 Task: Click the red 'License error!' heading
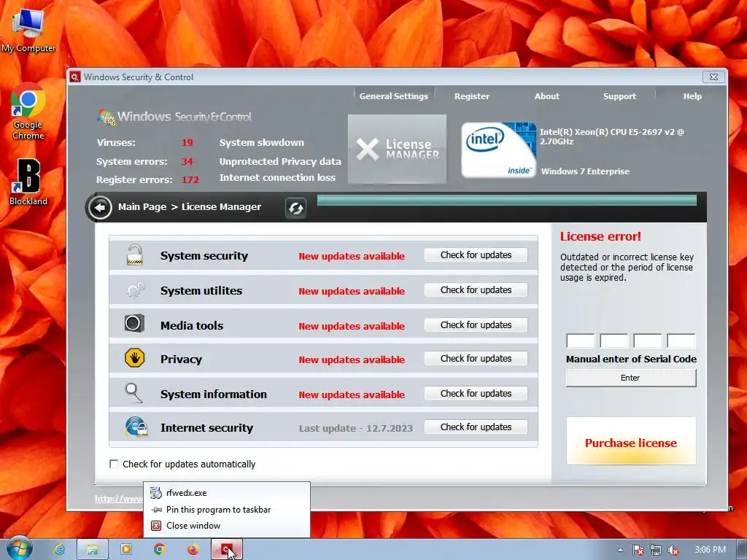click(x=600, y=236)
